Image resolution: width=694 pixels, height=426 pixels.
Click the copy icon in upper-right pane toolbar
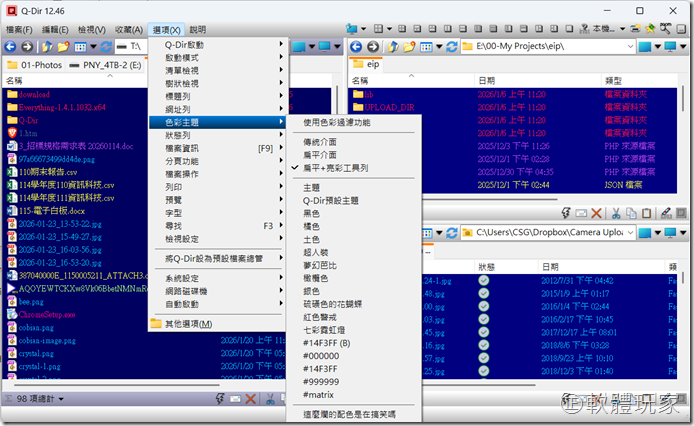(633, 212)
